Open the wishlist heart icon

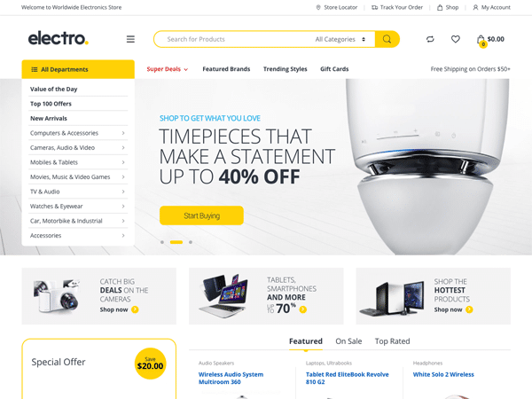[456, 39]
